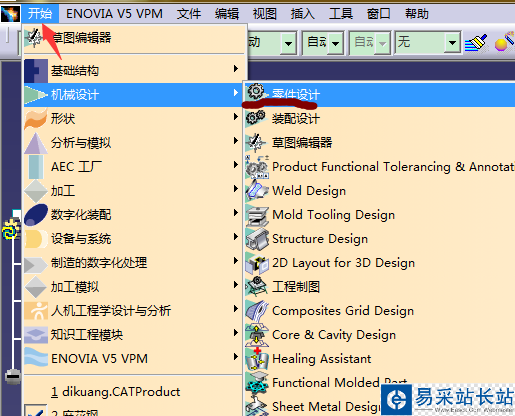Expand the 形状 submenu arrow
515x416 pixels.
coord(236,117)
